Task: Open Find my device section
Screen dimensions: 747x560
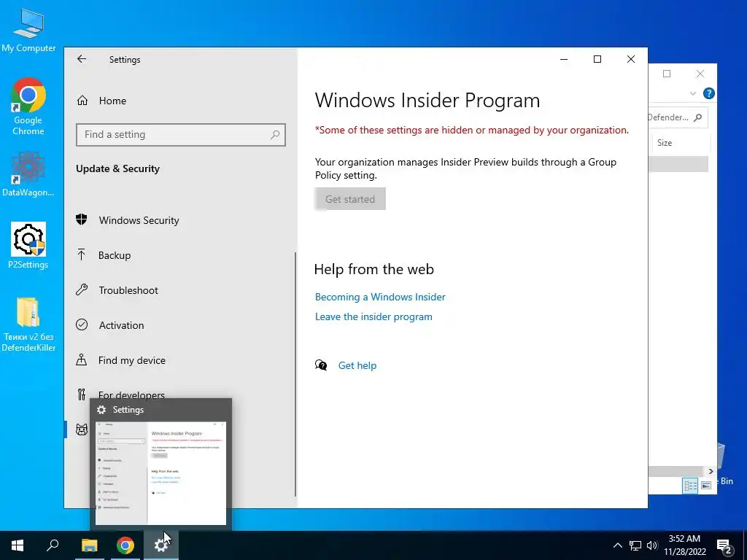Action: (x=132, y=360)
